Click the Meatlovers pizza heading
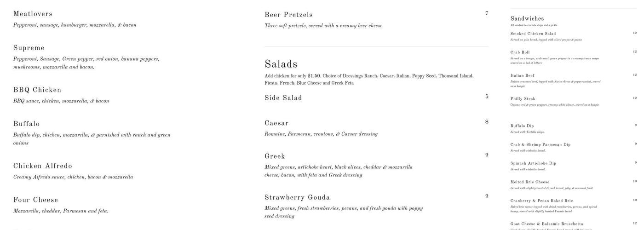The image size is (644, 230). pos(33,14)
